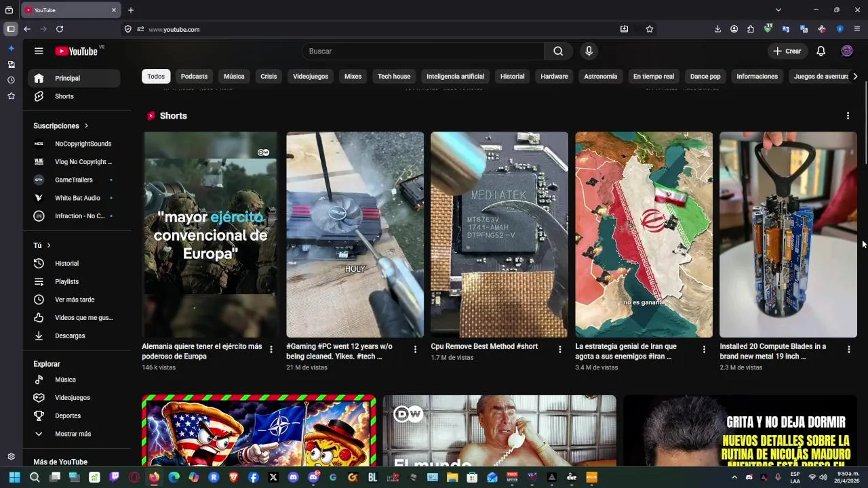Click the Crear button
868x488 pixels.
pyautogui.click(x=787, y=51)
